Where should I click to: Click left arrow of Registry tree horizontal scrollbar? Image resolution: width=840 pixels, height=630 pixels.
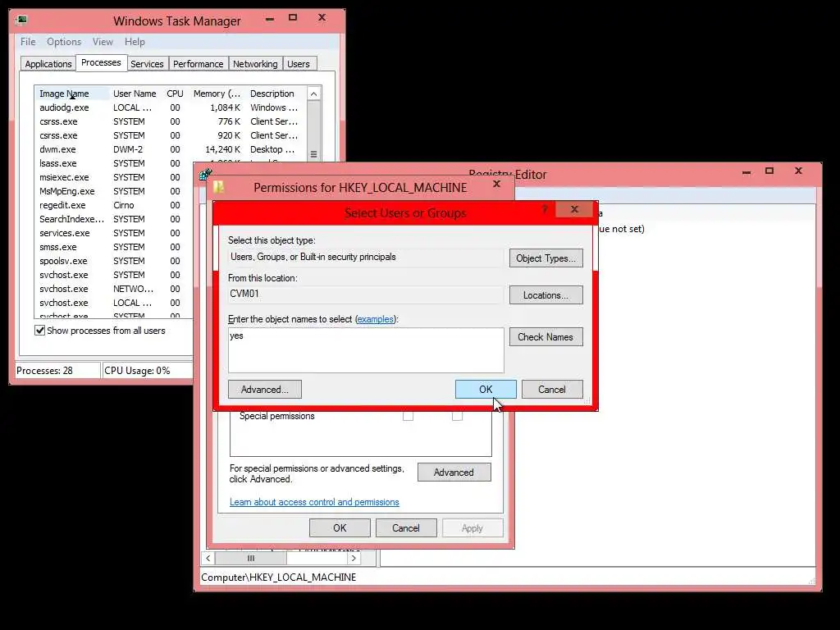208,558
